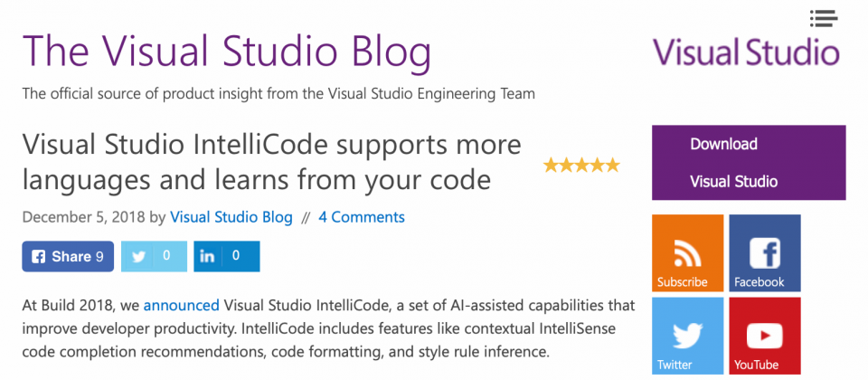Open the 4 Comments link
The height and width of the screenshot is (380, 868).
tap(362, 218)
